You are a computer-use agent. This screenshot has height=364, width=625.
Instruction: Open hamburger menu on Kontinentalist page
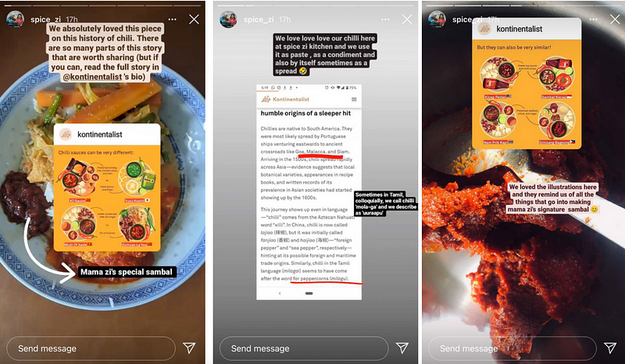[354, 99]
